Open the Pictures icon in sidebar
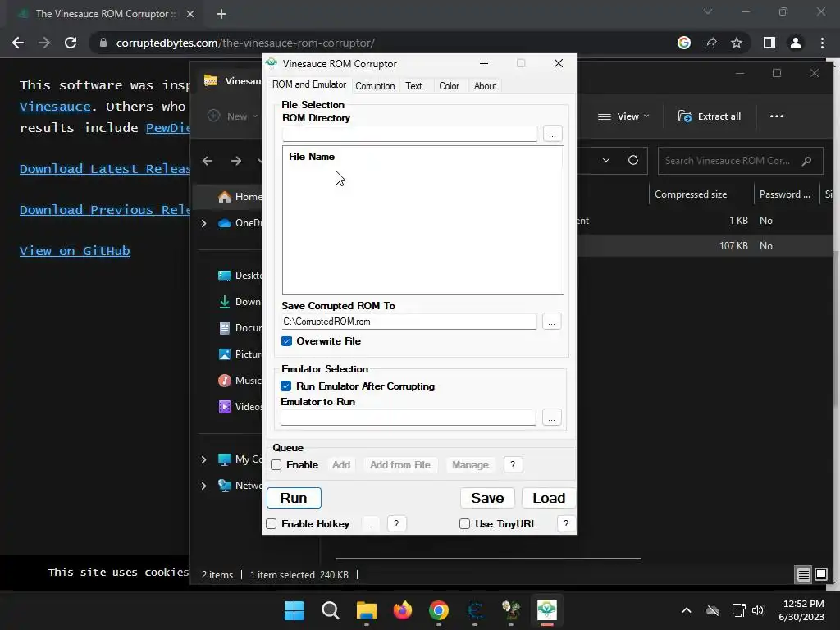 [225, 354]
